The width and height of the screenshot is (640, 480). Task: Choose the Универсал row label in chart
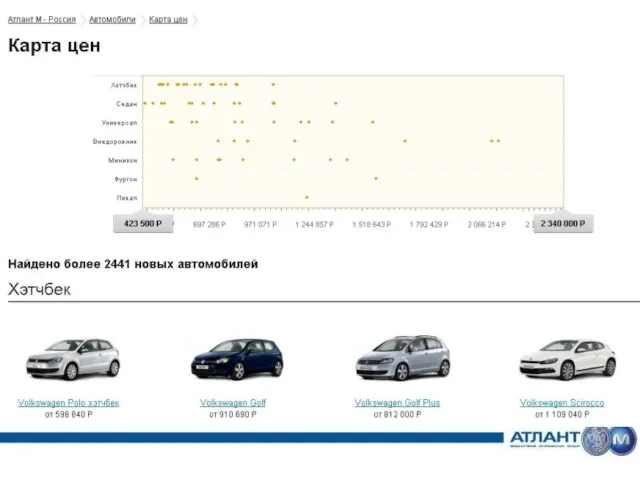120,122
